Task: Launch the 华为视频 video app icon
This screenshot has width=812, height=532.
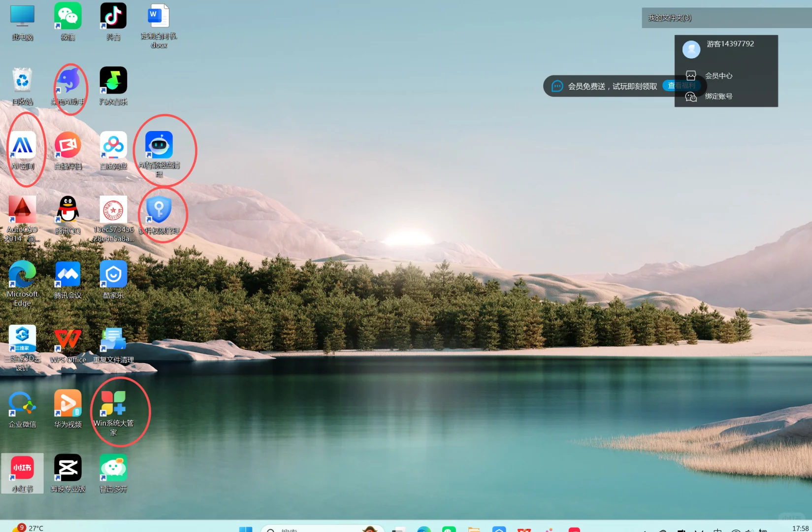Action: click(x=68, y=409)
